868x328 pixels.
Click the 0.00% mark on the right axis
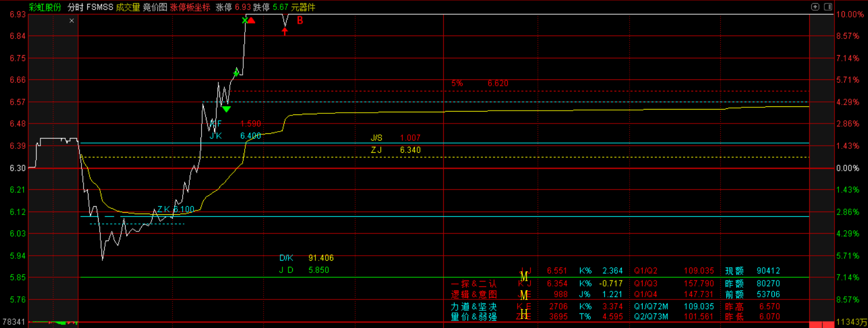[x=848, y=168]
